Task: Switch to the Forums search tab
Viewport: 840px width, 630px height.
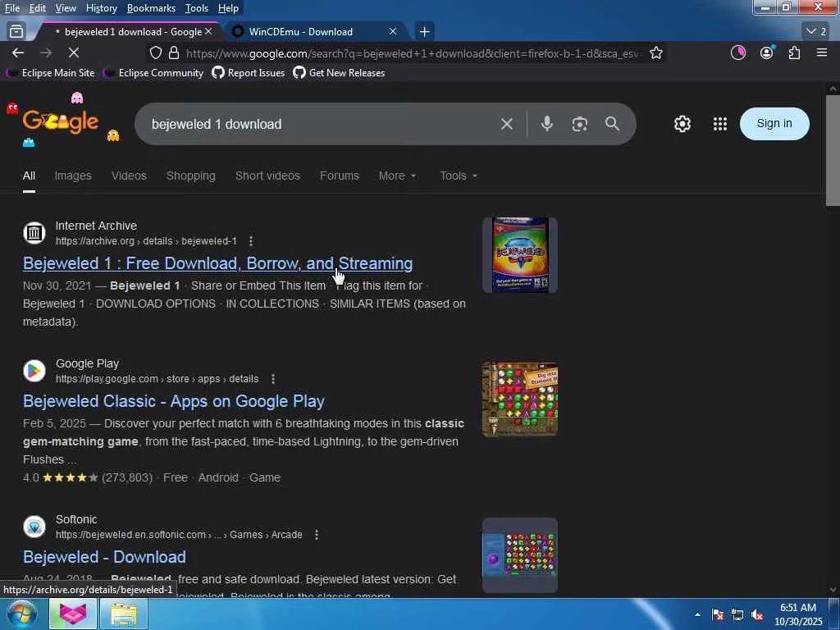Action: pos(339,176)
